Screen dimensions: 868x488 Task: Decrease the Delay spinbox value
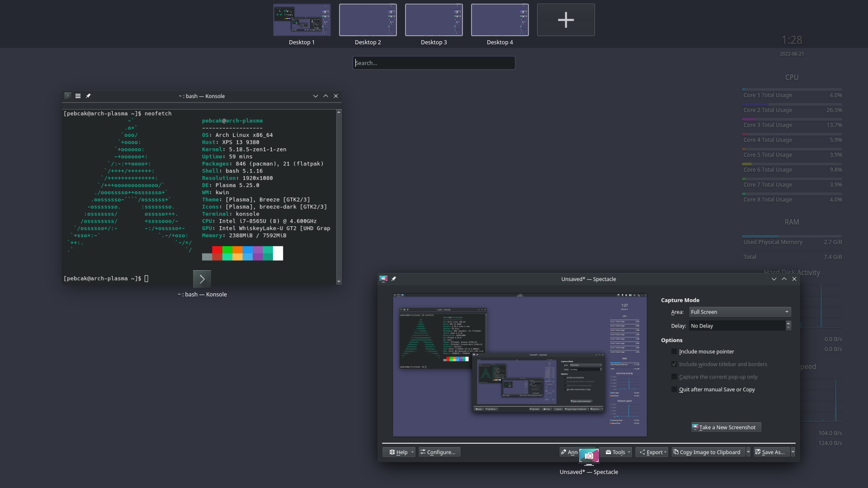pos(788,328)
